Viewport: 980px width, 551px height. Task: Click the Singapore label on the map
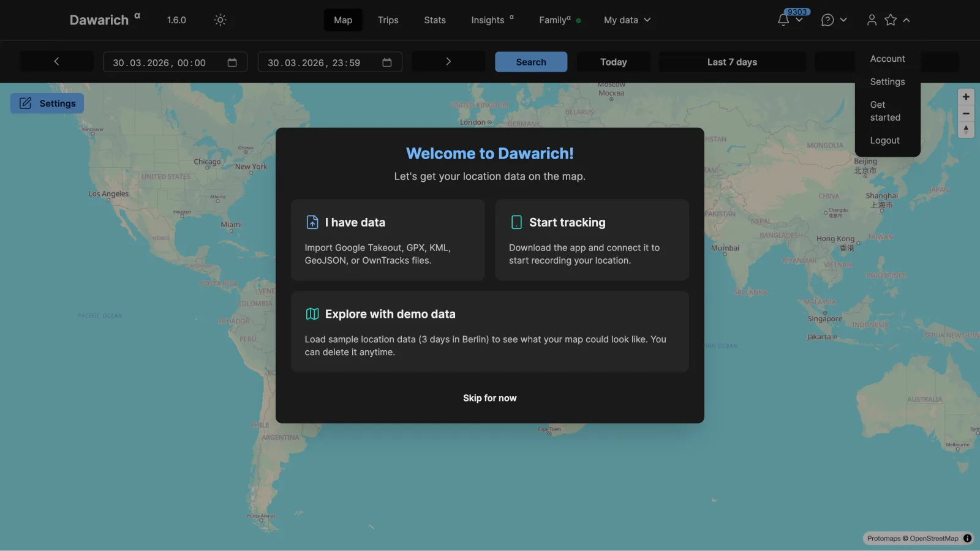tap(824, 319)
